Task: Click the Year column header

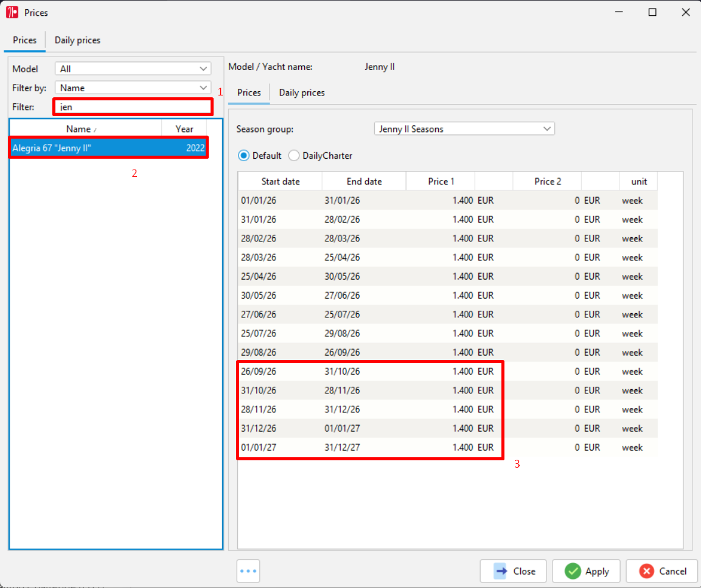Action: coord(184,129)
